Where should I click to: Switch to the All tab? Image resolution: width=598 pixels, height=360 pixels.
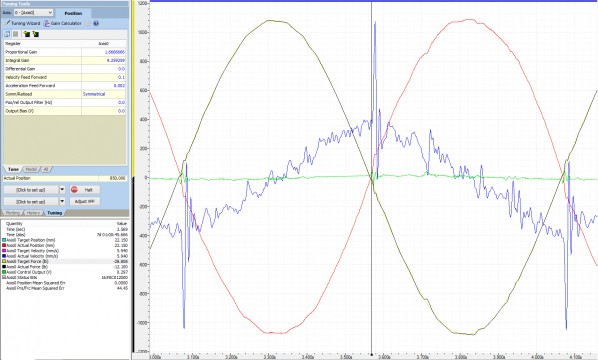point(46,169)
